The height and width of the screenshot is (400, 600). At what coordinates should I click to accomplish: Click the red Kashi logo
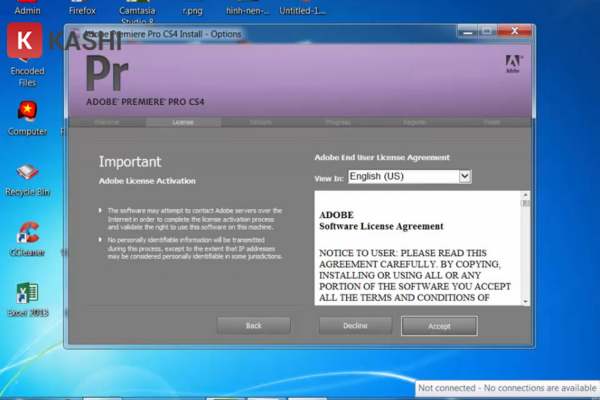point(21,42)
